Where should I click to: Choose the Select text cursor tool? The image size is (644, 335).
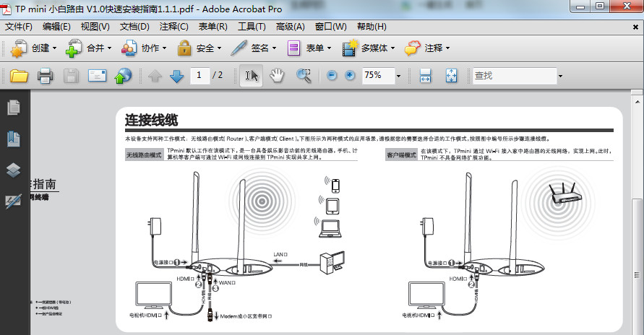tap(252, 75)
